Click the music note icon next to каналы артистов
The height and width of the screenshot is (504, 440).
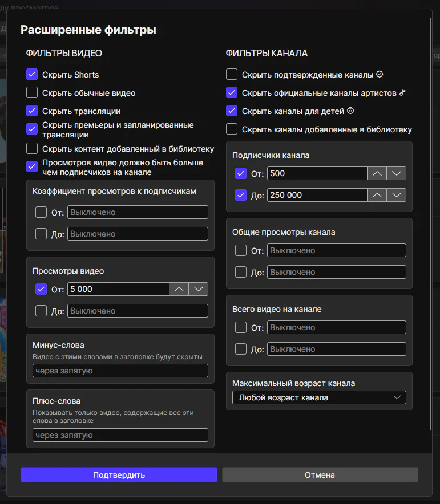click(402, 92)
